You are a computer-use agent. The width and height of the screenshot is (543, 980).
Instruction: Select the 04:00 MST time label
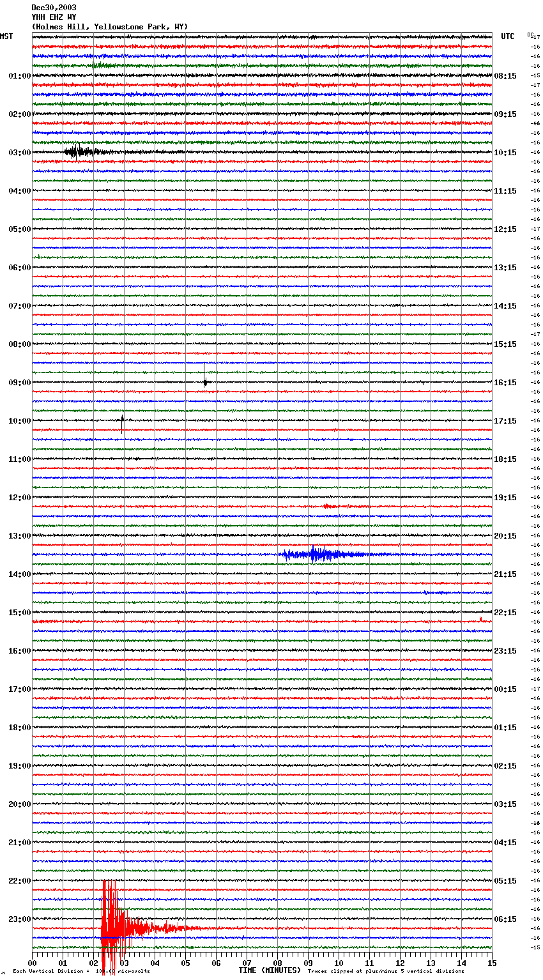[20, 191]
